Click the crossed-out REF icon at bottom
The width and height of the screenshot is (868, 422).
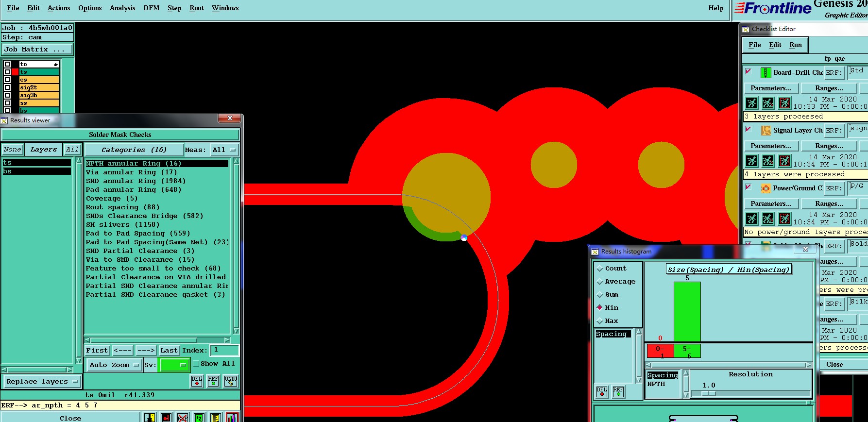(x=183, y=418)
